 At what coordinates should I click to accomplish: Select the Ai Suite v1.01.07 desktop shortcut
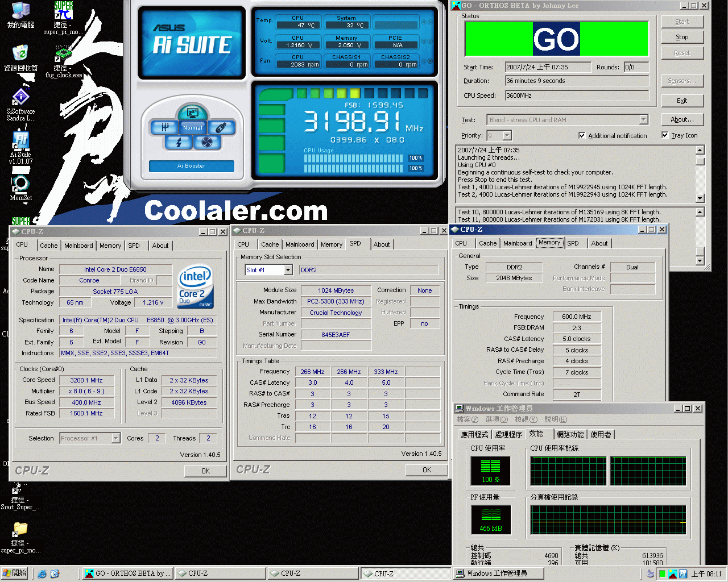click(x=20, y=148)
